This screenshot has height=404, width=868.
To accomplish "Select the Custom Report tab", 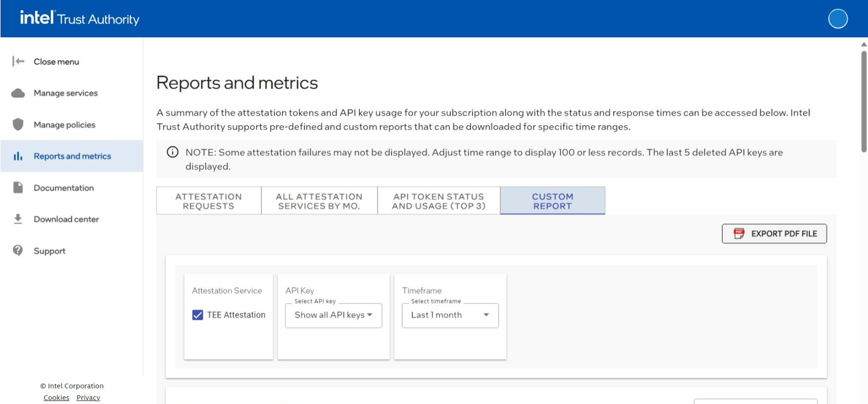I will tap(552, 201).
